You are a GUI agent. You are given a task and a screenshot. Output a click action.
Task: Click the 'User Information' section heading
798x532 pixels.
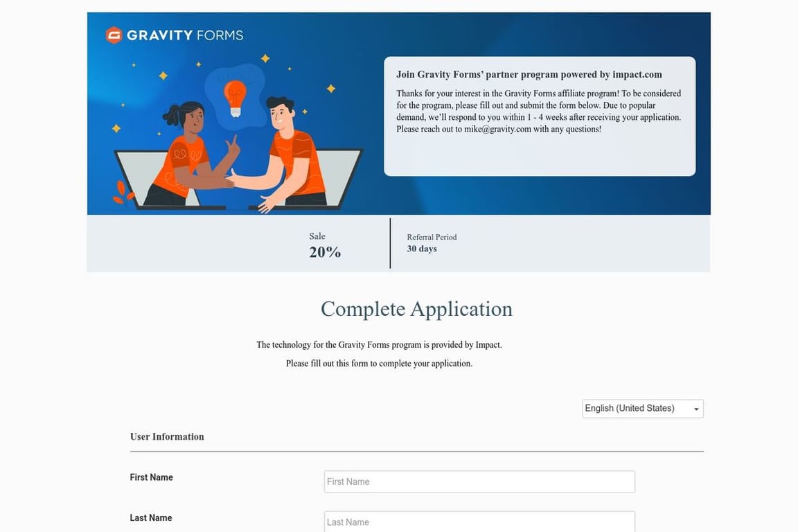point(167,437)
